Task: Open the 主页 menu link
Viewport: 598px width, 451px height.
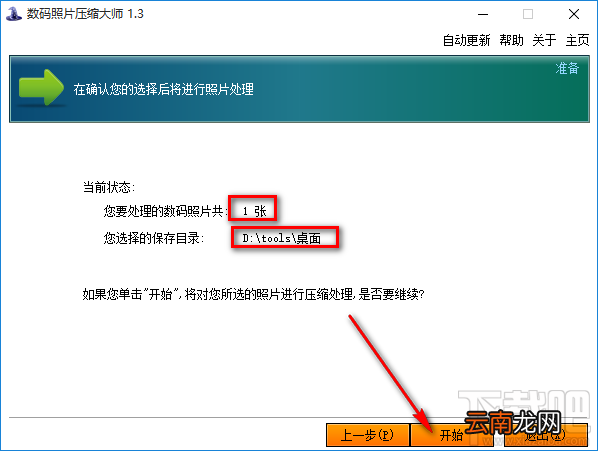Action: point(577,40)
